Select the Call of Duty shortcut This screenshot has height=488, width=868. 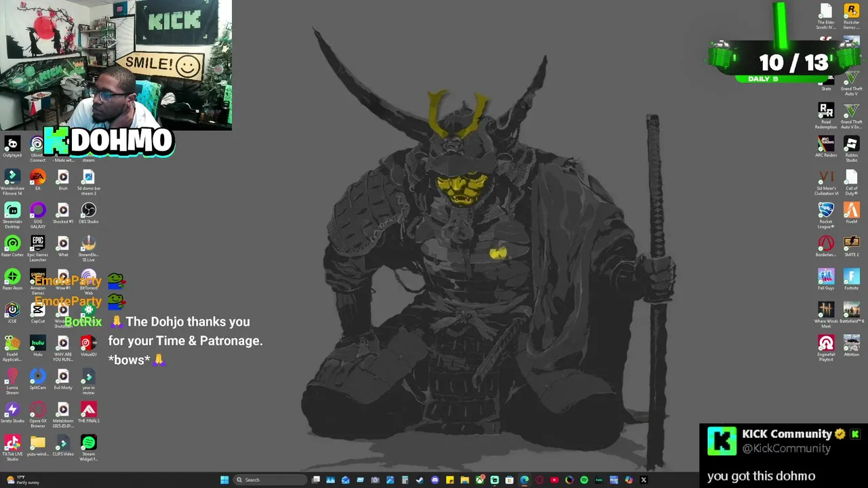pos(852,182)
